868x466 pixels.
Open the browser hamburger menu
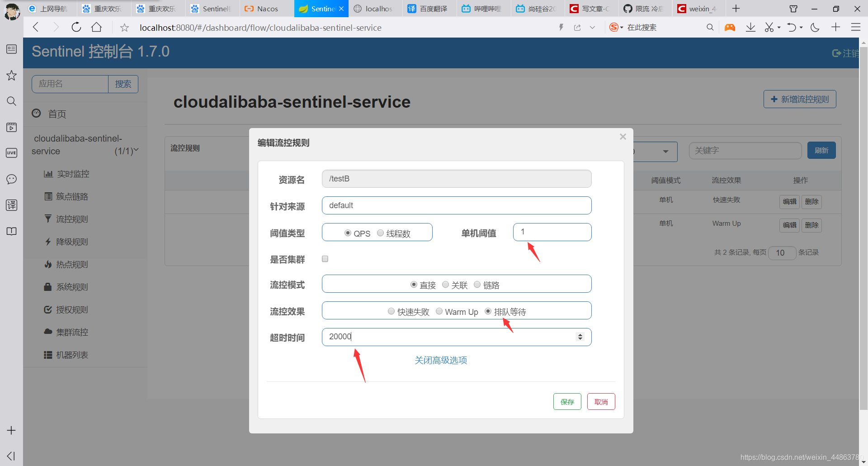pyautogui.click(x=855, y=27)
